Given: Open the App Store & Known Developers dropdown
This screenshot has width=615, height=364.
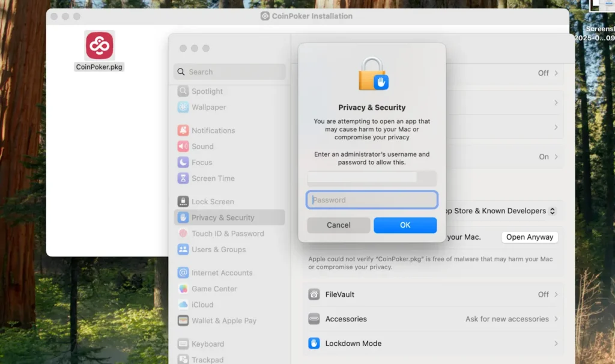Looking at the screenshot, I should [x=553, y=211].
